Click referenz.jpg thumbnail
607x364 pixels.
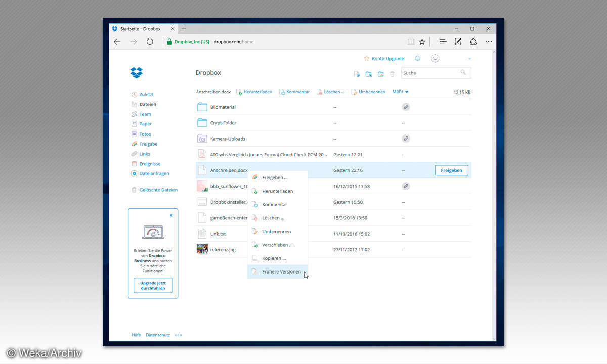point(202,249)
